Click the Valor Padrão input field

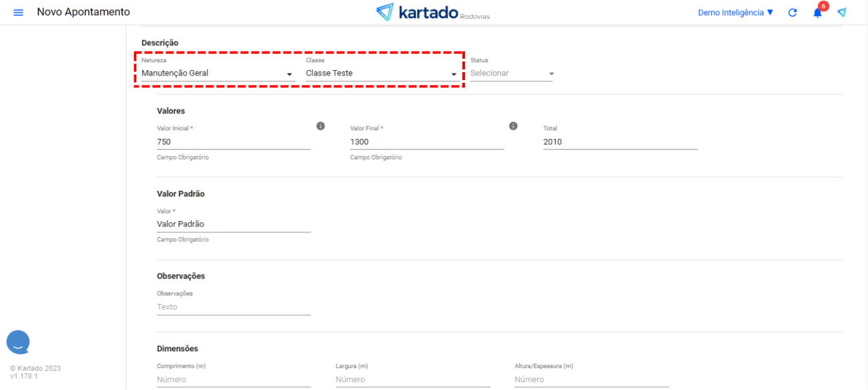pos(234,224)
